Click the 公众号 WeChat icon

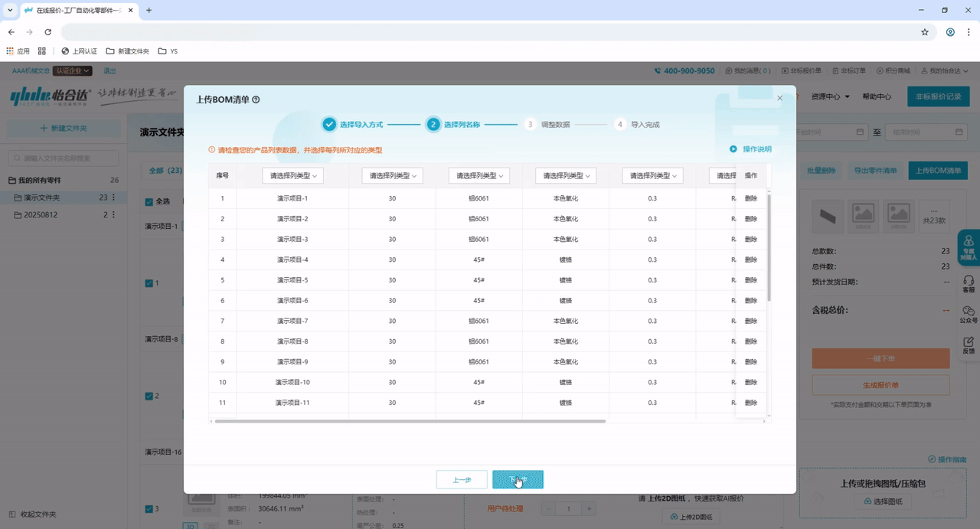[969, 315]
